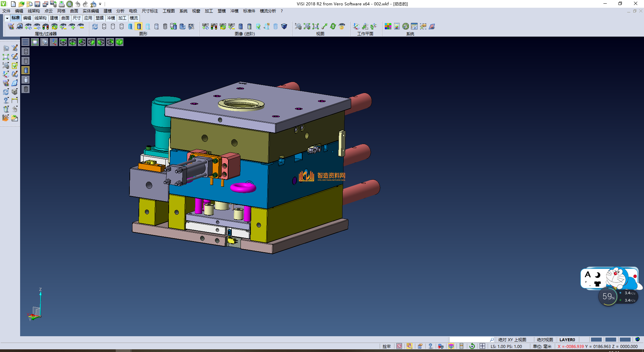Expand the toolbar tab dropdown arrow
This screenshot has width=644, height=352.
click(7, 18)
